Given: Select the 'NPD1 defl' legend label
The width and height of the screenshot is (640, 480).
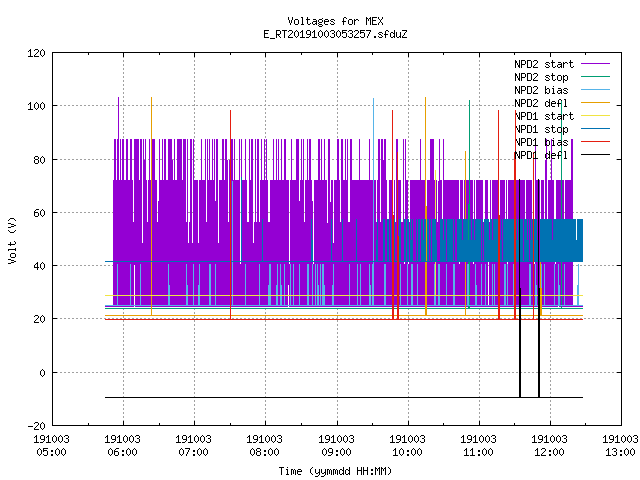Looking at the screenshot, I should (541, 155).
